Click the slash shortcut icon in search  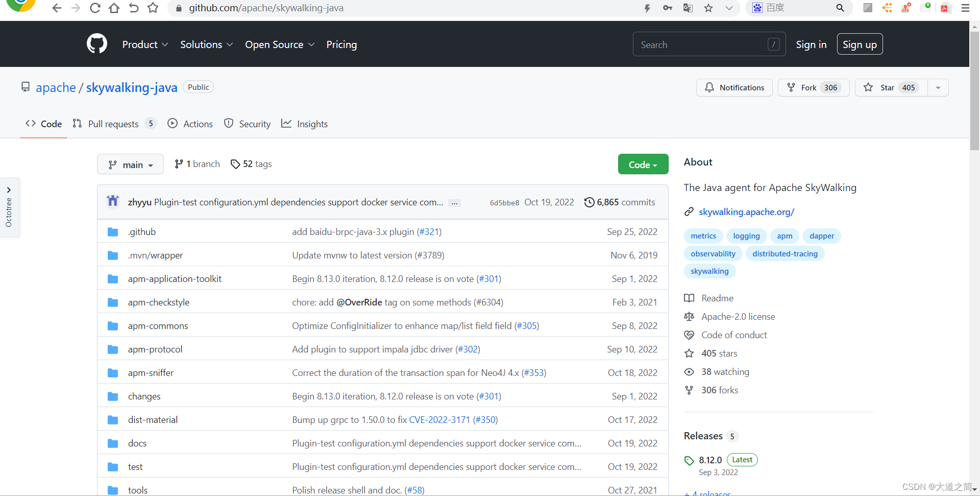pos(773,44)
